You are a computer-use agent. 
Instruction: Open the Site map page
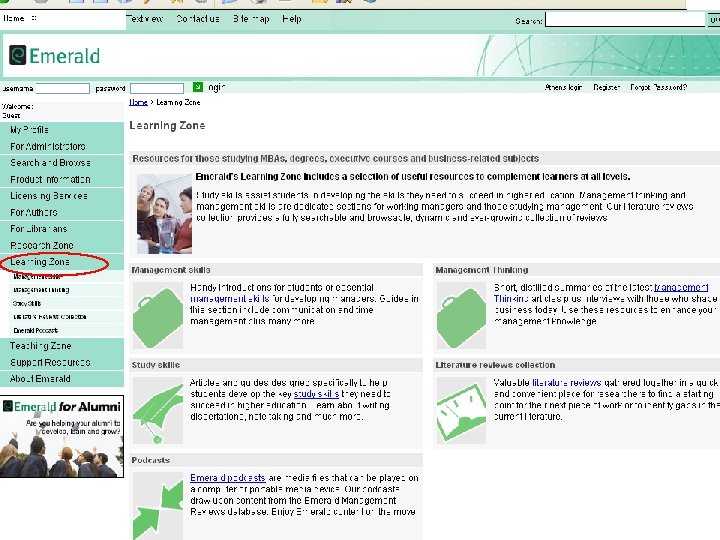tap(251, 19)
